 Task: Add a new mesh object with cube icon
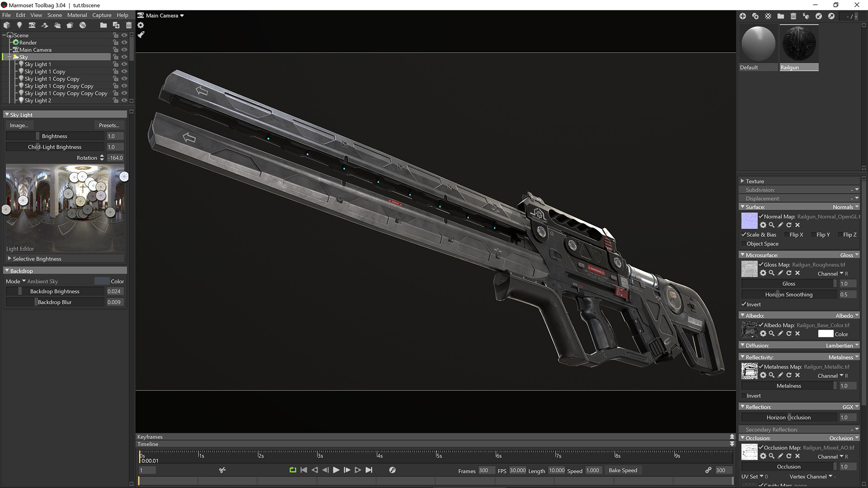[7, 25]
